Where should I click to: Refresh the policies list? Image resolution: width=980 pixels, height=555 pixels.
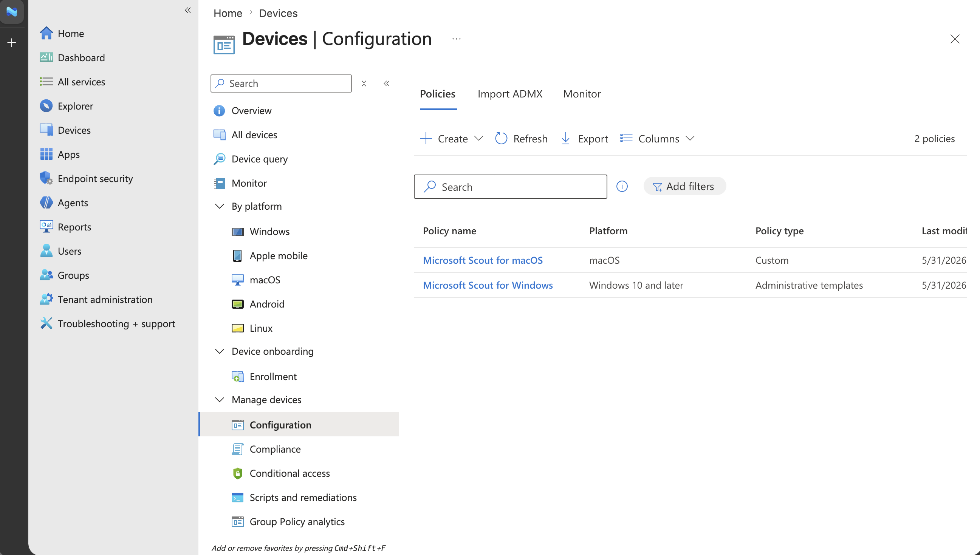point(521,138)
